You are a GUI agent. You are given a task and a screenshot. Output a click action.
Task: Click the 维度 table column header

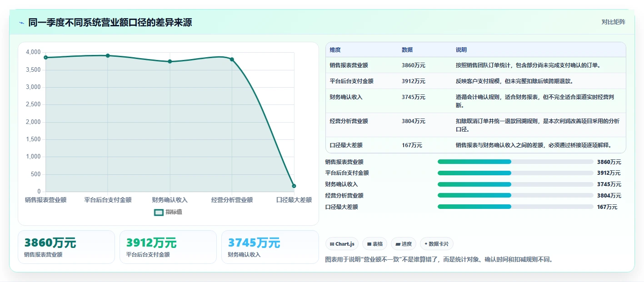coord(335,50)
